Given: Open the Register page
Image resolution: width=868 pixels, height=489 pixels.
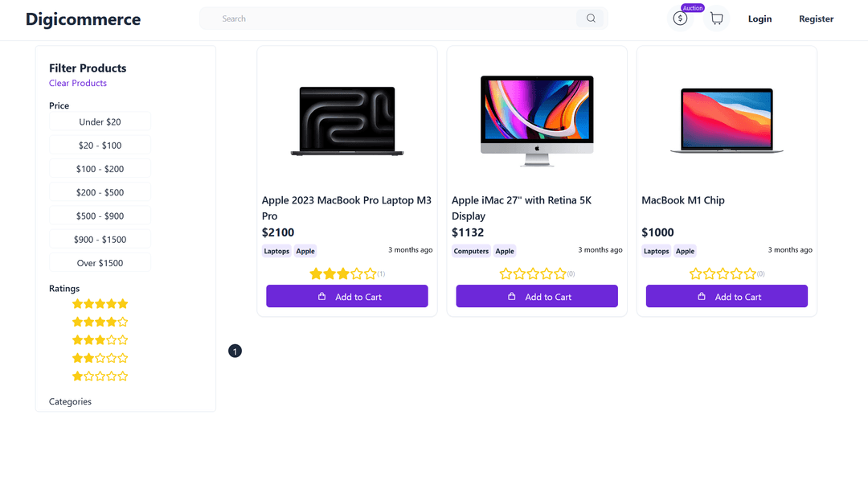Looking at the screenshot, I should coord(816,18).
